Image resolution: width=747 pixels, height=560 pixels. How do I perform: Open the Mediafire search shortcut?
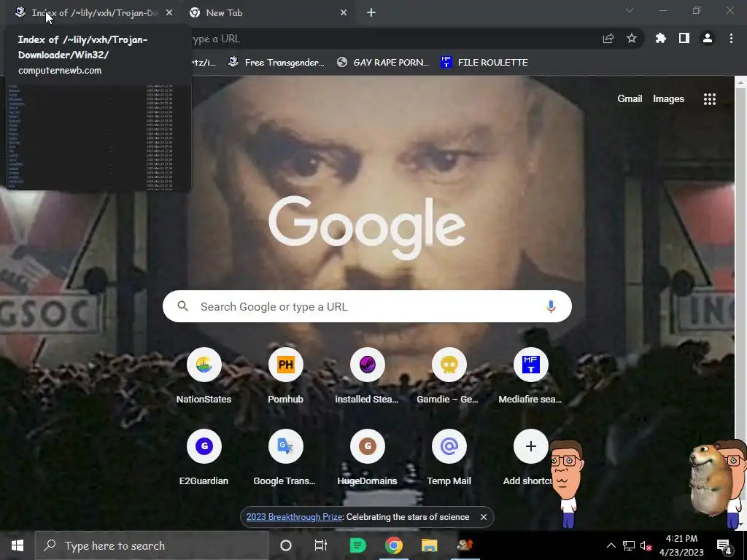pos(531,376)
